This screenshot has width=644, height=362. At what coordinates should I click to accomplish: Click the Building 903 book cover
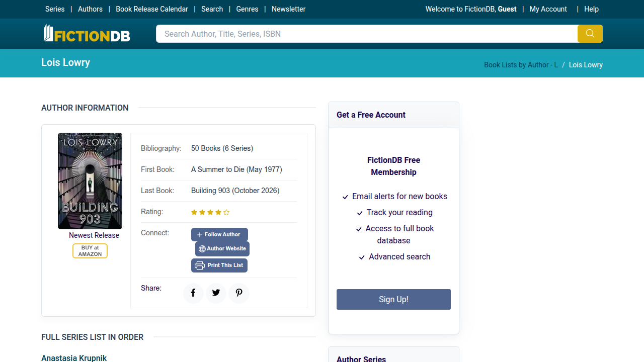[x=90, y=181]
